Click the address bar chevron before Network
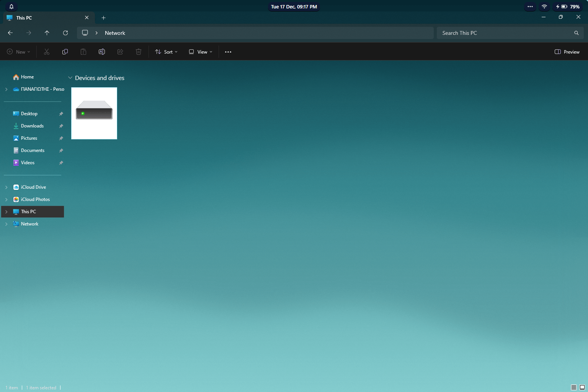This screenshot has width=588, height=392. pos(96,33)
